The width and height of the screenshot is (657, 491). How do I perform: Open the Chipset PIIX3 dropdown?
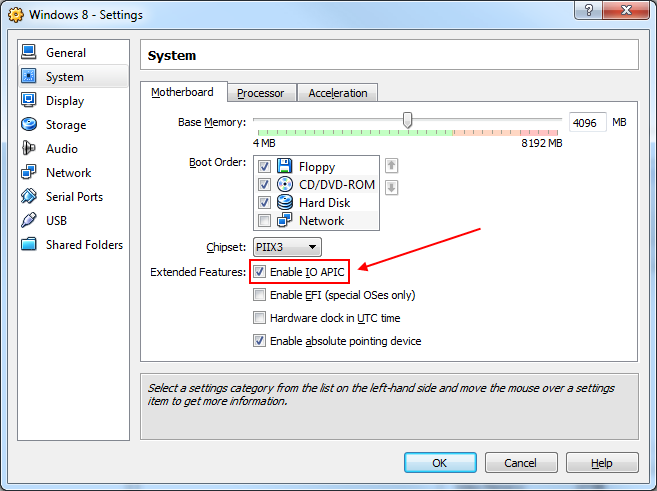(286, 247)
